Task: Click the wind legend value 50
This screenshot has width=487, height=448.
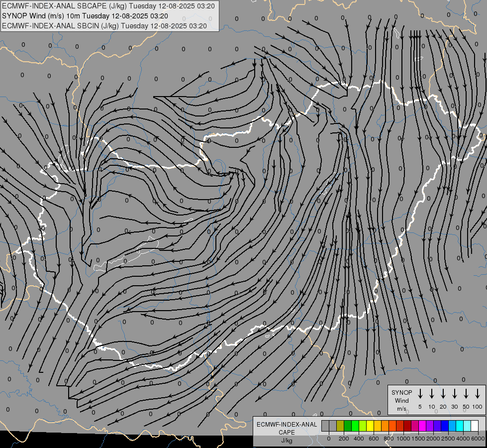Action: pos(466,407)
